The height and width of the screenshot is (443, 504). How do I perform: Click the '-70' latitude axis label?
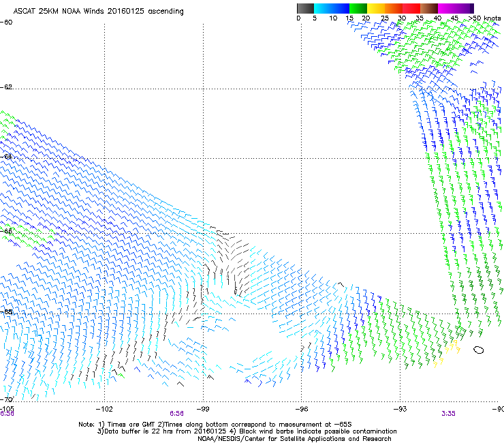pyautogui.click(x=7, y=399)
